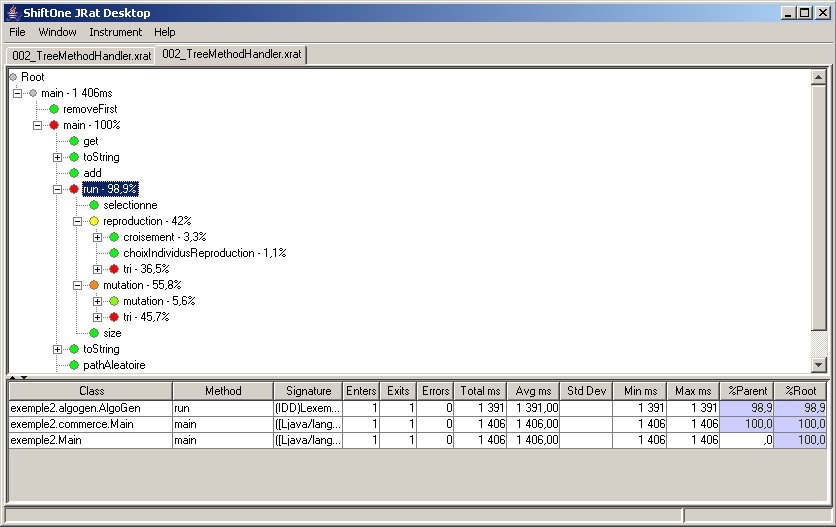This screenshot has width=836, height=527.
Task: Click the red dot icon beside tri - 45,7%
Action: click(x=114, y=317)
